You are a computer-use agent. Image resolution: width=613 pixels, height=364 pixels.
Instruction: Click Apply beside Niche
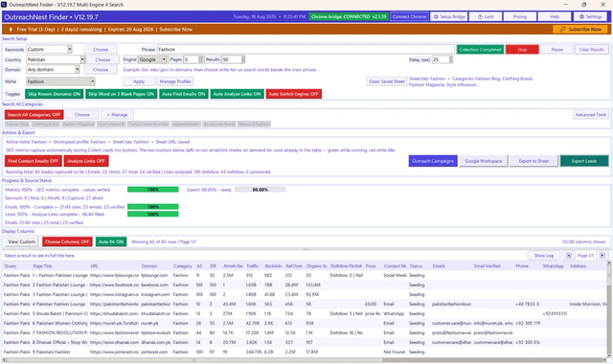139,81
